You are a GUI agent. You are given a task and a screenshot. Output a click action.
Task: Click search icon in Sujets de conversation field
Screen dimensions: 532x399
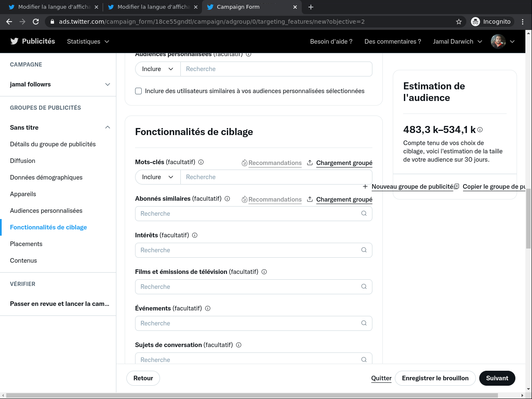tap(364, 360)
